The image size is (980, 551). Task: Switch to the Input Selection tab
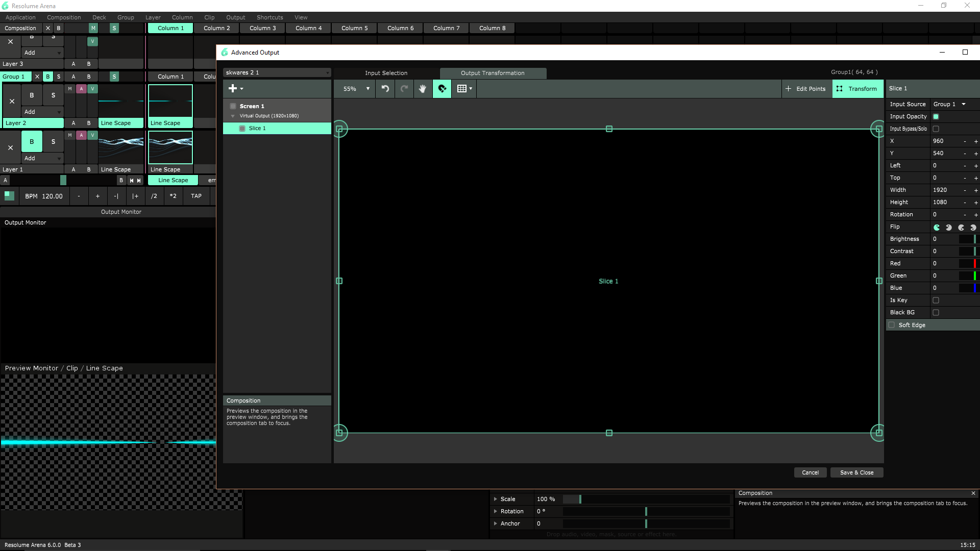[x=386, y=73]
